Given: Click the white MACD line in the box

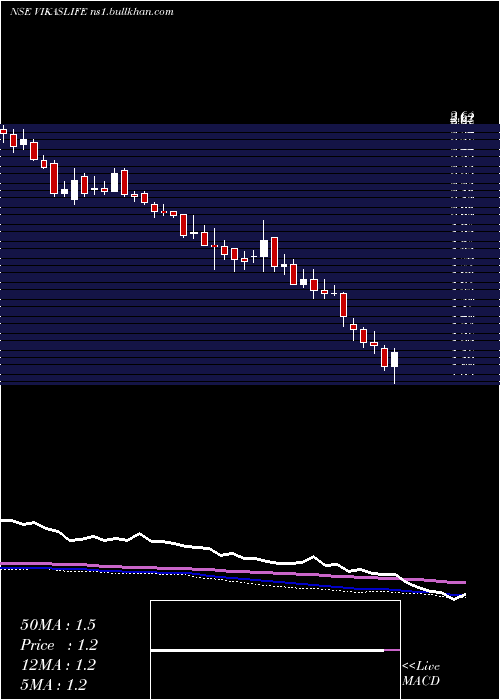Looking at the screenshot, I should [x=267, y=651].
